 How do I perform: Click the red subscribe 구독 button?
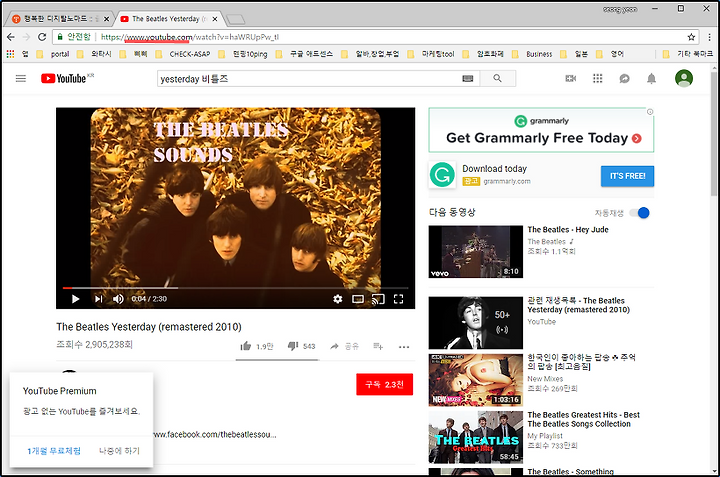click(384, 384)
